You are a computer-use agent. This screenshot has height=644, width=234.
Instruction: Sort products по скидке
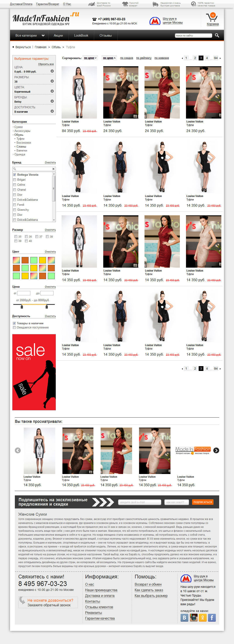click(x=127, y=58)
